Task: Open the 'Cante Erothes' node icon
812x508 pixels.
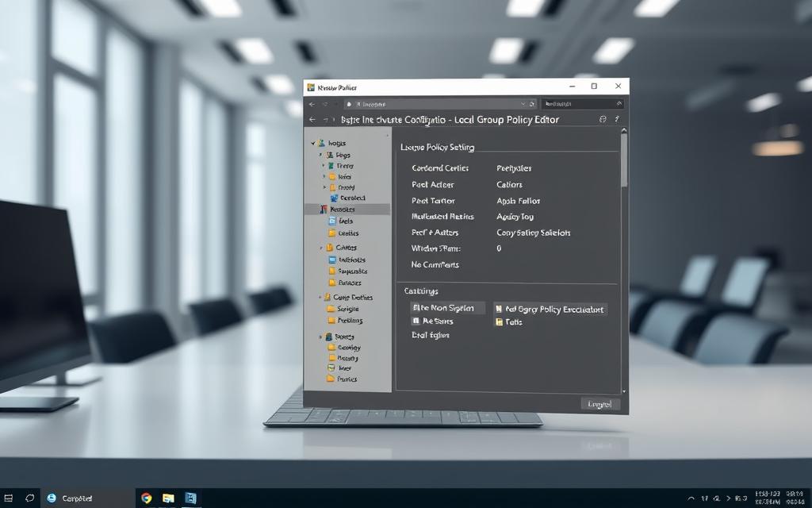Action: tap(327, 298)
